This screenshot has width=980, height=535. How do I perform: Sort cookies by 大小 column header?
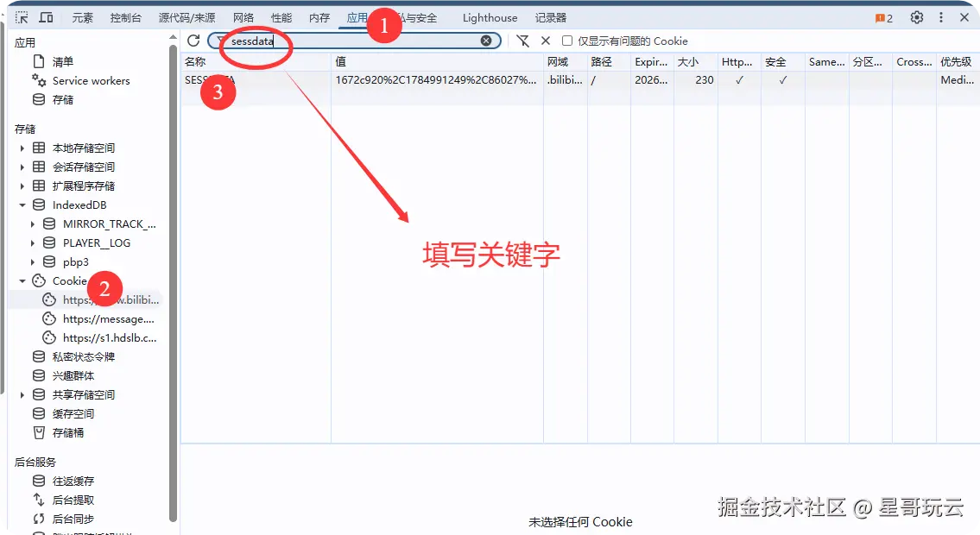(696, 62)
